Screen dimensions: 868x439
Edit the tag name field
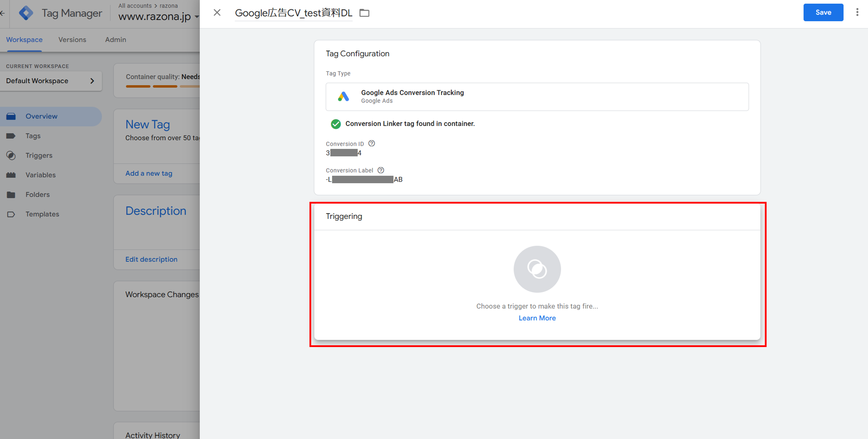coord(294,13)
